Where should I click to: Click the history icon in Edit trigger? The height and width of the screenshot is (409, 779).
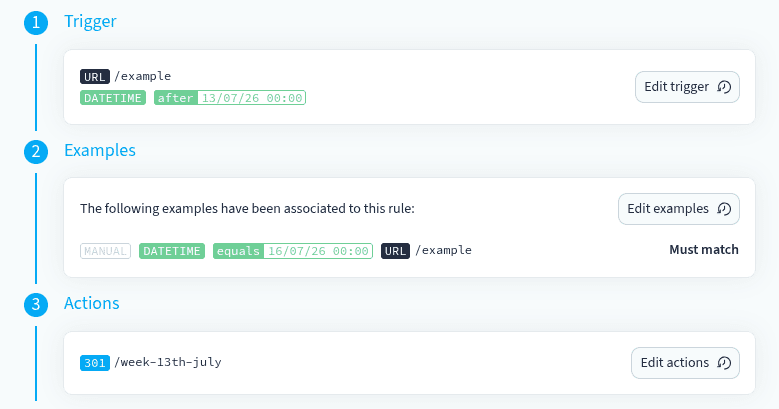724,87
